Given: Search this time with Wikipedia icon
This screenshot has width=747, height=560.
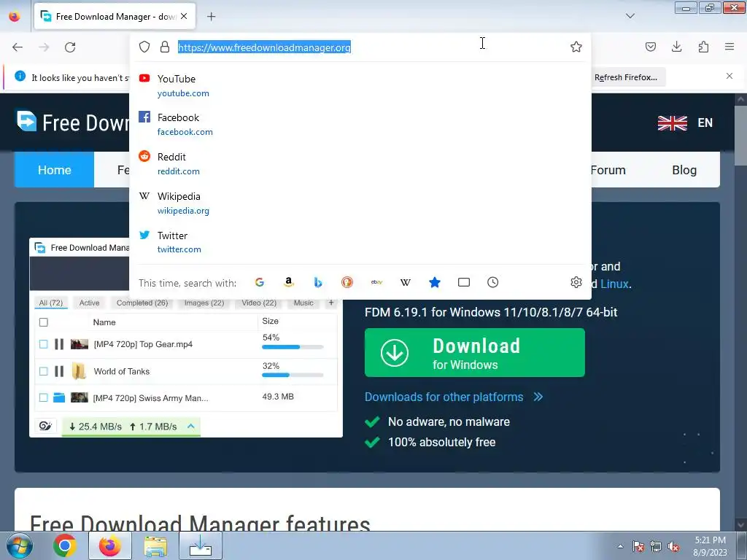Looking at the screenshot, I should (x=406, y=282).
